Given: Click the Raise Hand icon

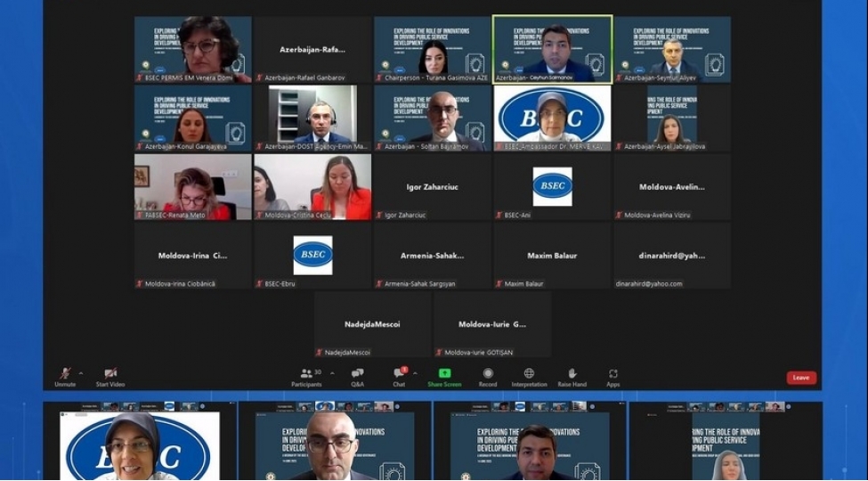Looking at the screenshot, I should (x=572, y=373).
